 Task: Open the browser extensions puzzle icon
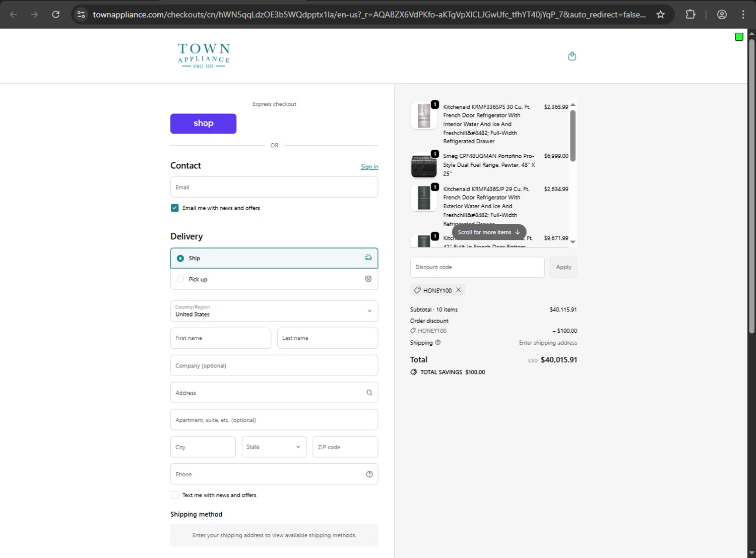[690, 15]
